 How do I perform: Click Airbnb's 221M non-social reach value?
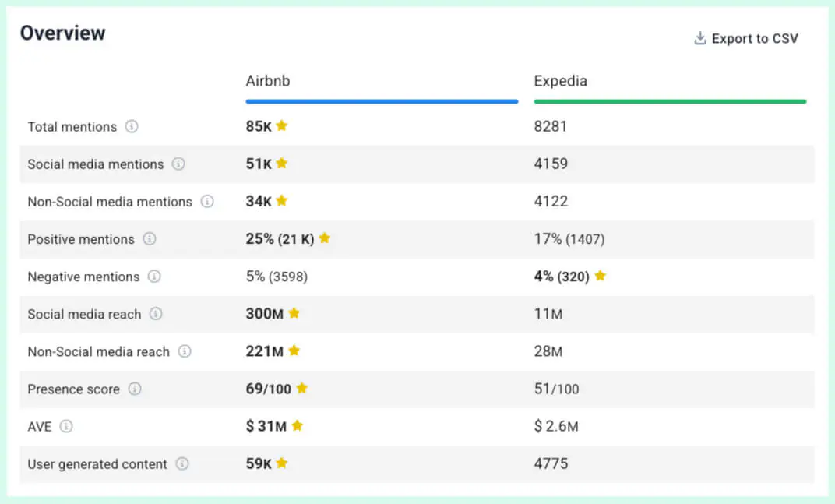pos(264,351)
